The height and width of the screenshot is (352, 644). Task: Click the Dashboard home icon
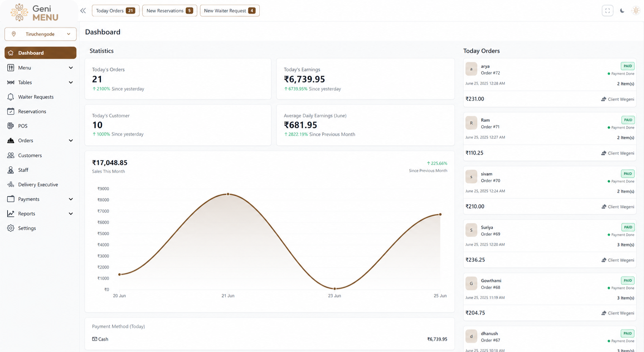pos(11,53)
